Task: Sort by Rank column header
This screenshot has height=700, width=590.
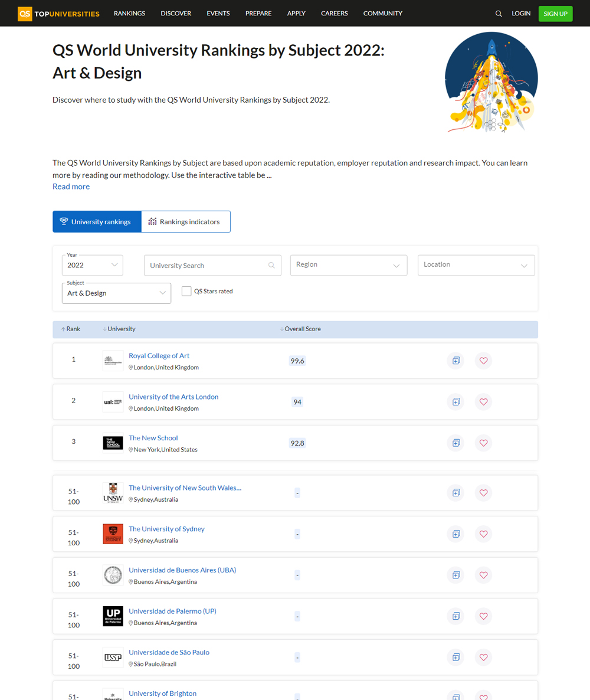Action: [71, 329]
